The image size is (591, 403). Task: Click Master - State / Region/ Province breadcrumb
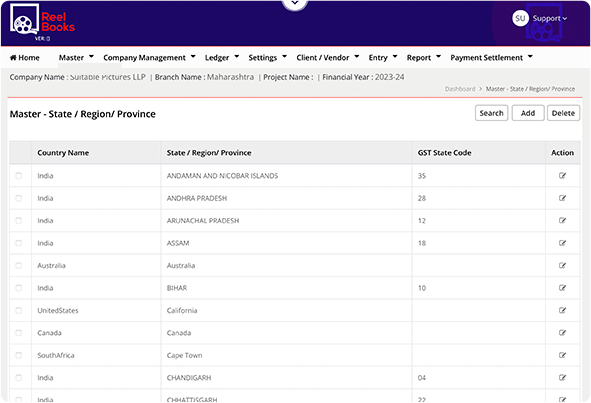coord(530,89)
